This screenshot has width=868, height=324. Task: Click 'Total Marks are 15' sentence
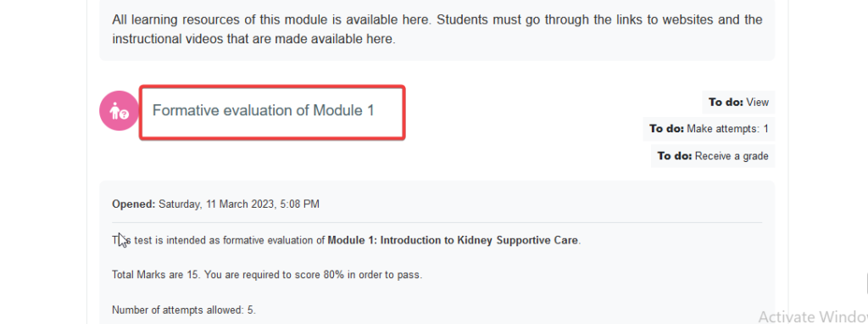tap(157, 275)
